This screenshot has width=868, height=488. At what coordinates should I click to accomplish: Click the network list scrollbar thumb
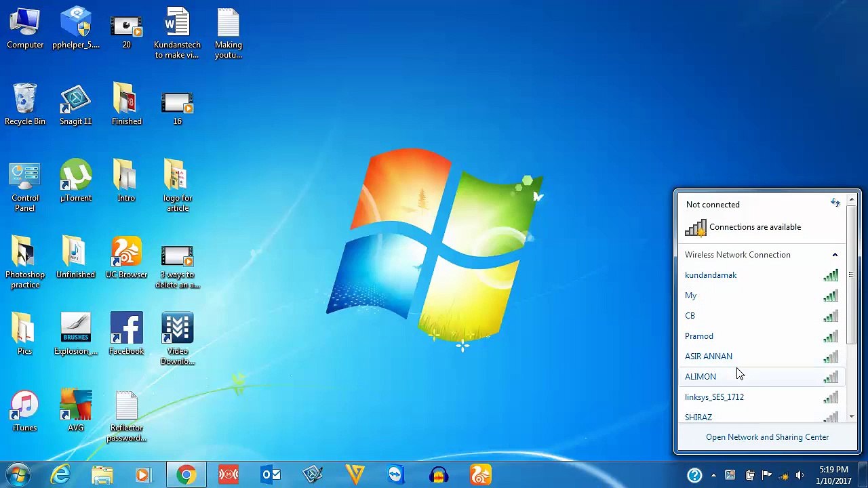point(851,274)
